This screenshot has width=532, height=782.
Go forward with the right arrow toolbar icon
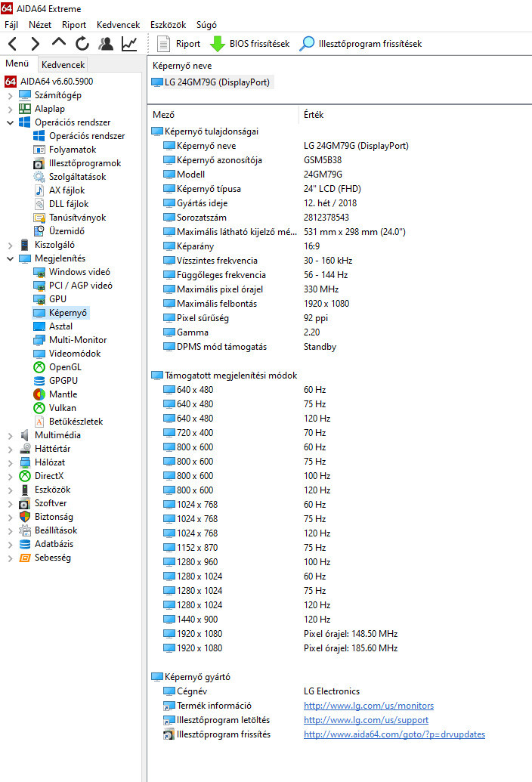pos(35,44)
